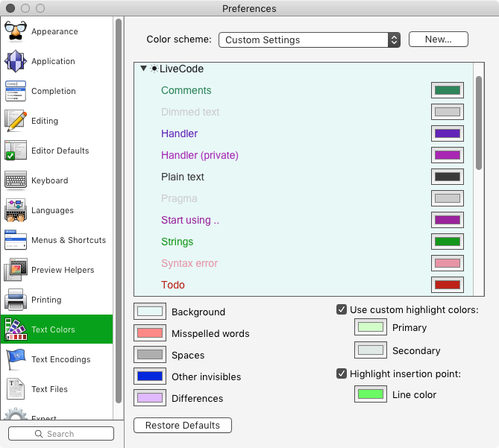Select the Application pane icon
499x448 pixels.
16,61
